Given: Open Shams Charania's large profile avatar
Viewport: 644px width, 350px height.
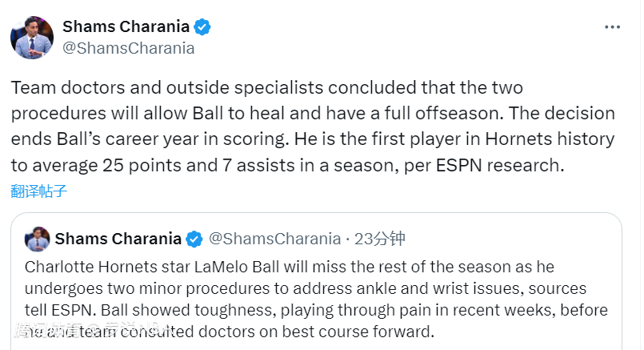Looking at the screenshot, I should (32, 37).
